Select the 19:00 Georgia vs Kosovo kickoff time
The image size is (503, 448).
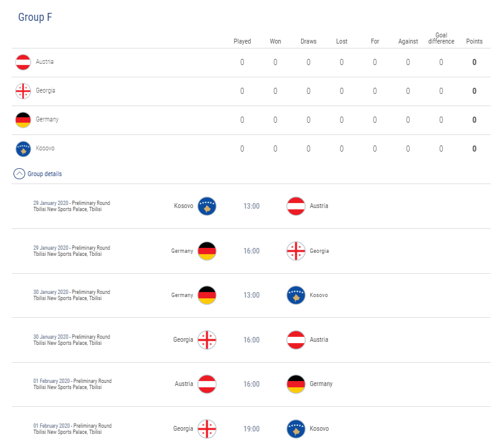tap(251, 429)
